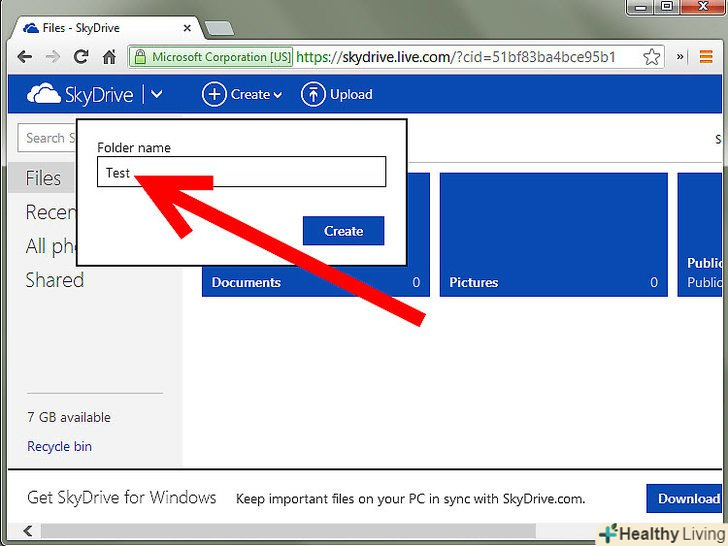The width and height of the screenshot is (728, 546).
Task: Bookmark page with the star icon
Action: coord(651,57)
